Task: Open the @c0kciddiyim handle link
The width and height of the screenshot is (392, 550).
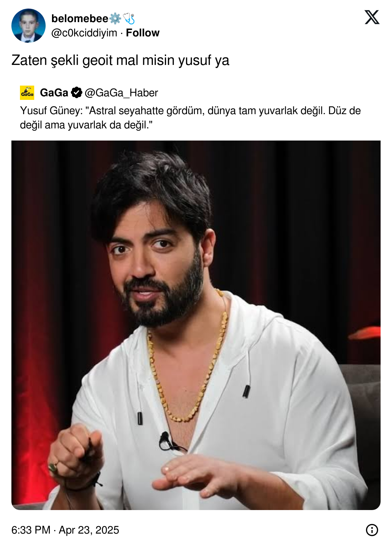Action: coord(84,33)
